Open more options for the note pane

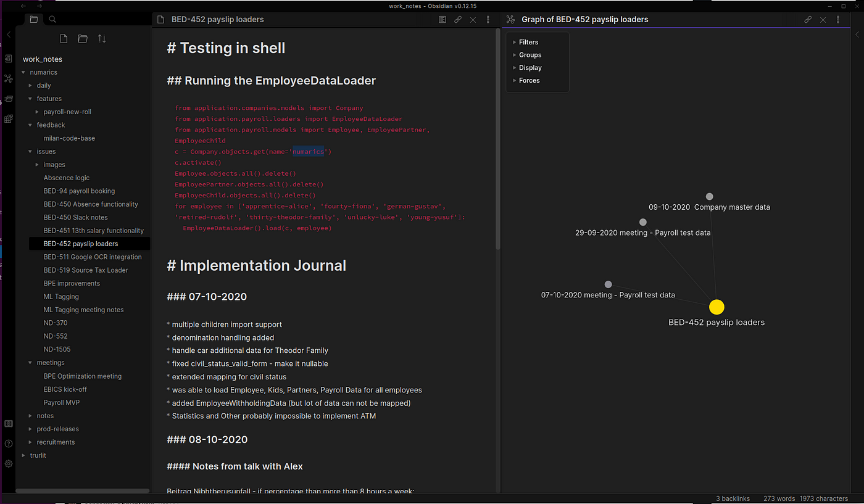488,20
